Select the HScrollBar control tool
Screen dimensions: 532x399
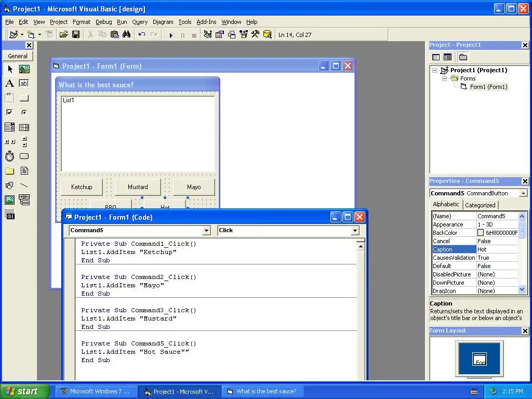click(x=10, y=142)
